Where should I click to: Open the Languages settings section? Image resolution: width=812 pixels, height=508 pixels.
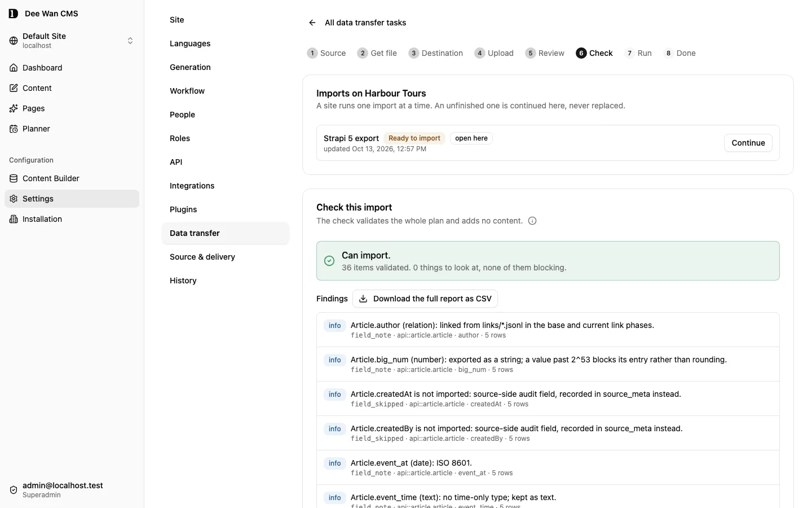click(226, 43)
